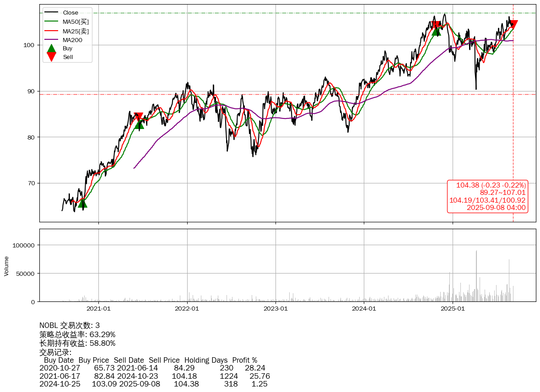Click the Volume axis label

(x=6, y=266)
